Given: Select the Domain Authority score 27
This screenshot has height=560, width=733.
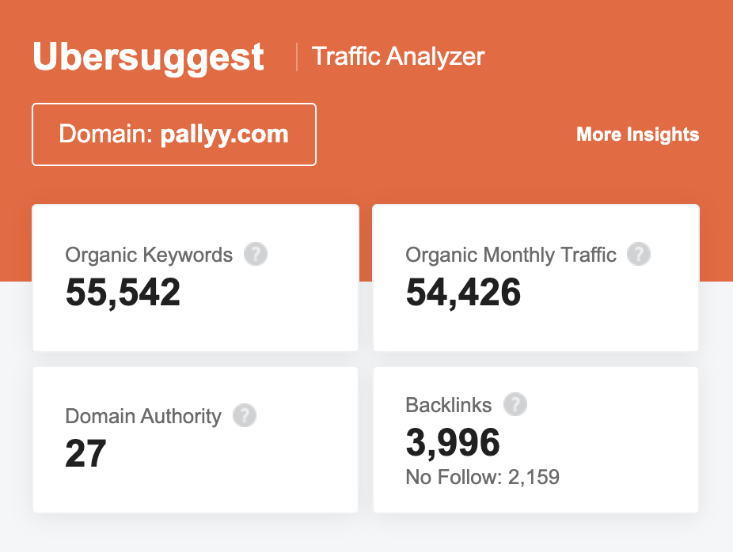Looking at the screenshot, I should [x=85, y=454].
